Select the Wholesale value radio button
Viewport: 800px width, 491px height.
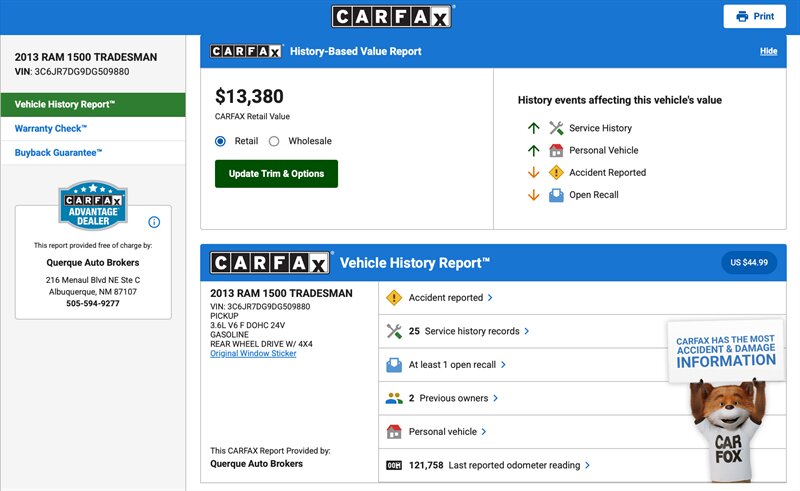coord(274,141)
